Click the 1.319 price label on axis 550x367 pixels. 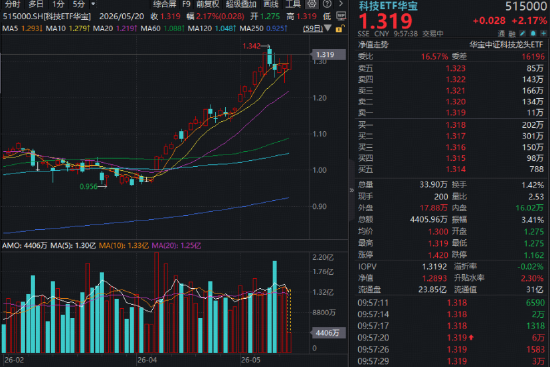(328, 54)
